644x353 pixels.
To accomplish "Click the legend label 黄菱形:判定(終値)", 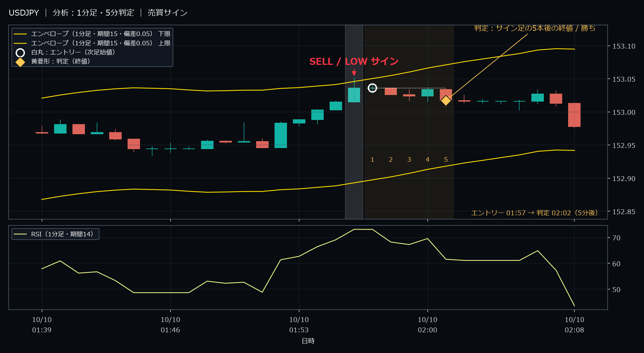I will [61, 61].
